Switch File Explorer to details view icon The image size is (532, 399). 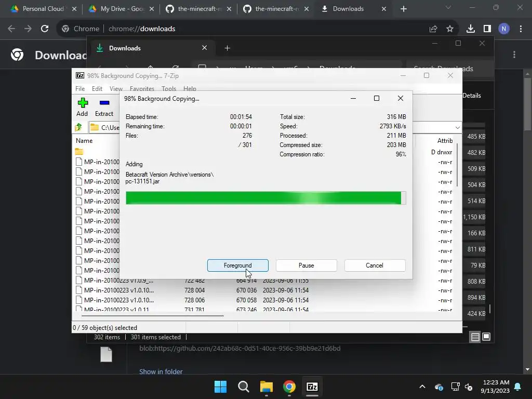(475, 337)
